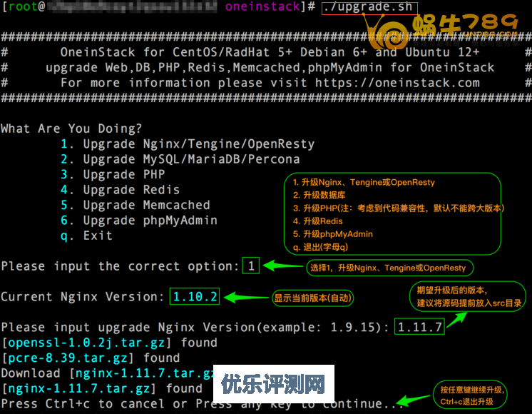
Task: Click 'Current Nginx Version:' label
Action: [x=83, y=297]
